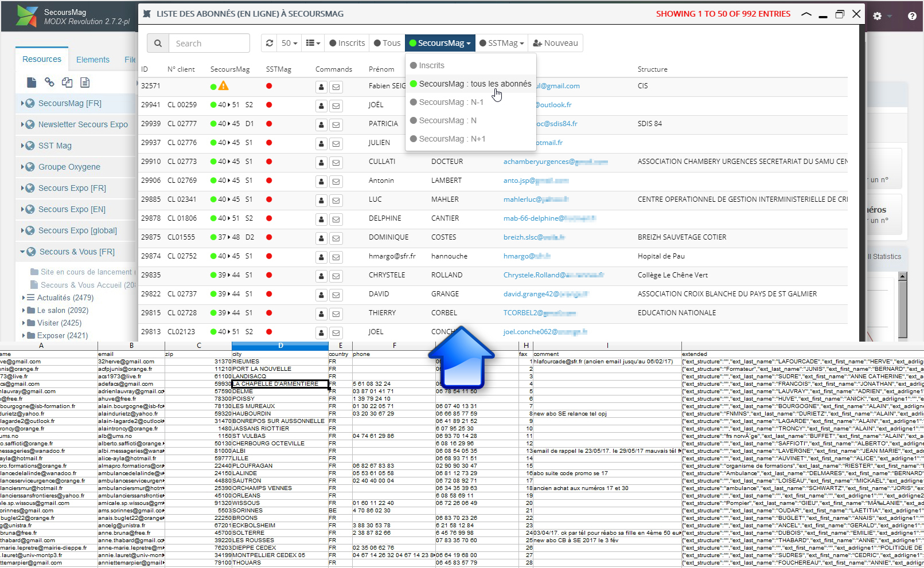Switch to the Elements tab

[92, 60]
